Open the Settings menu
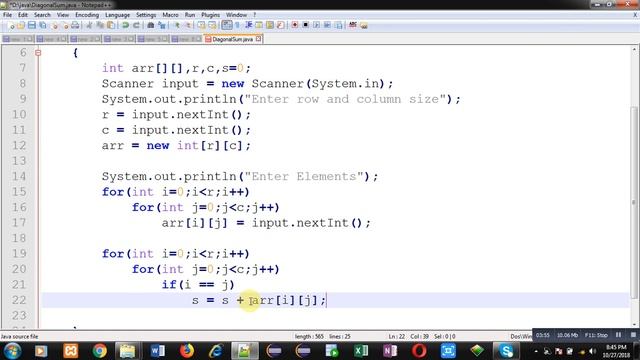Image resolution: width=640 pixels, height=360 pixels. tap(146, 15)
